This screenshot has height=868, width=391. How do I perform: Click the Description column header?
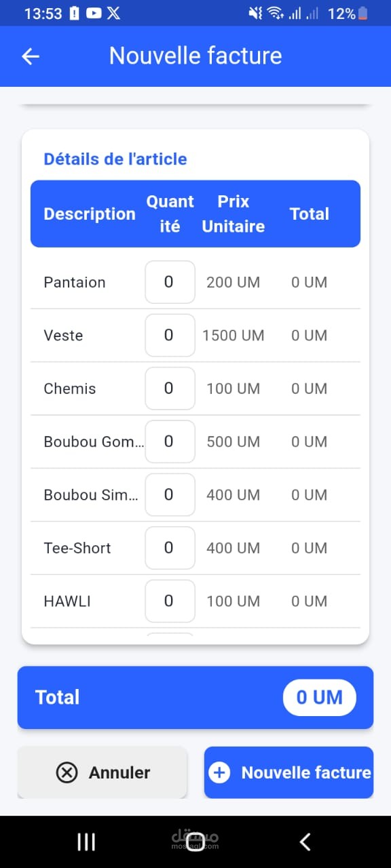coord(90,214)
